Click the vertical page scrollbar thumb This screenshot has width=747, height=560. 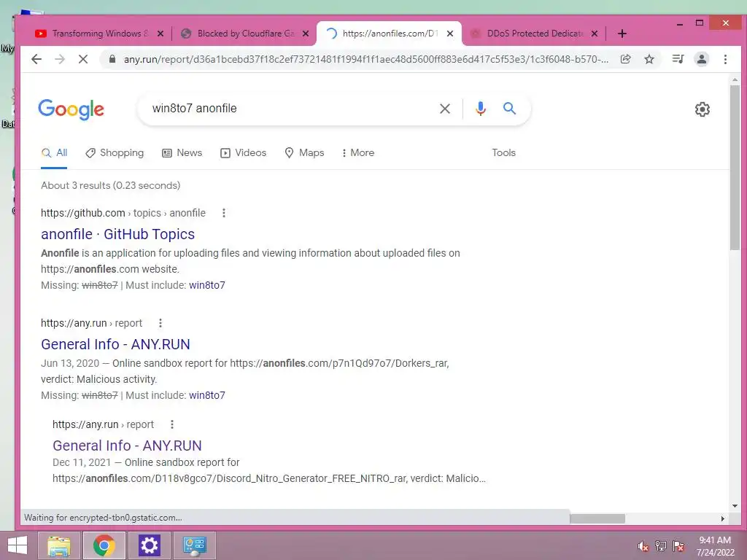pos(735,167)
